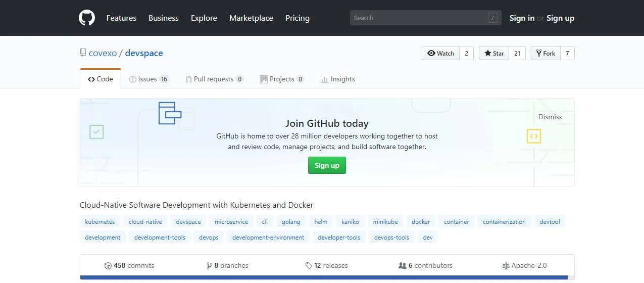
Task: Open the dev topic tag
Action: (428, 237)
